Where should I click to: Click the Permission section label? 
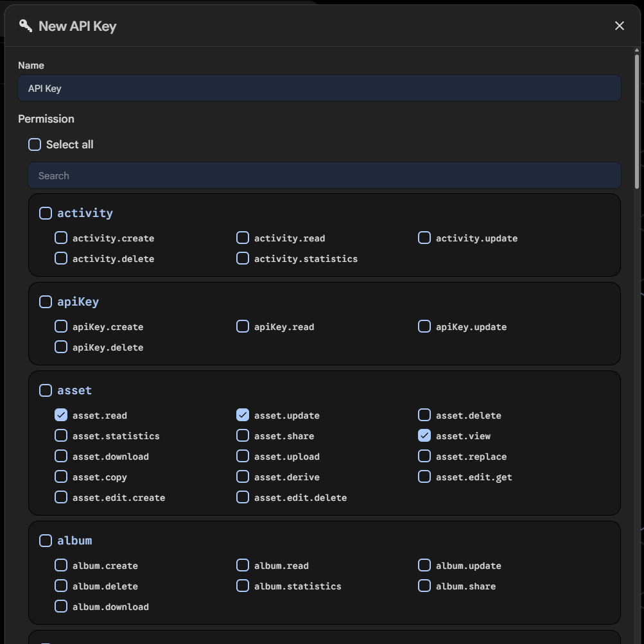46,119
